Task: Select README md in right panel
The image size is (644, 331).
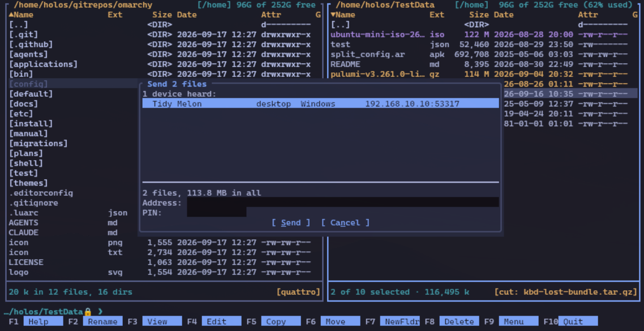Action: click(484, 64)
